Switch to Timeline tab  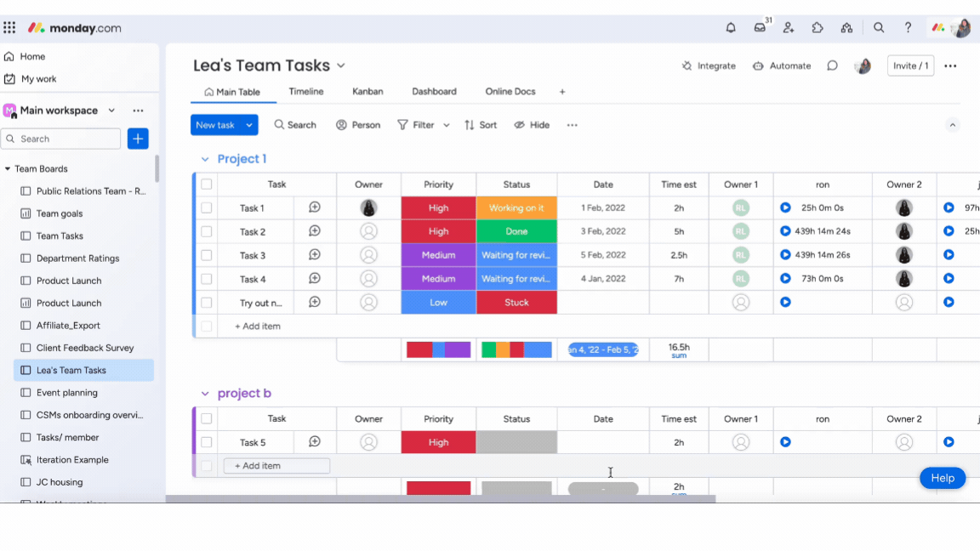click(x=305, y=91)
